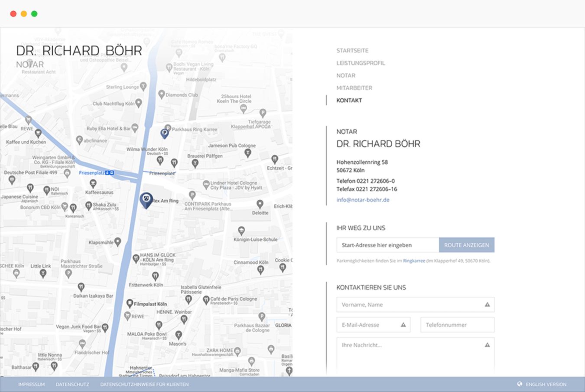Open the Impressum footer link
585x392 pixels.
coord(31,385)
